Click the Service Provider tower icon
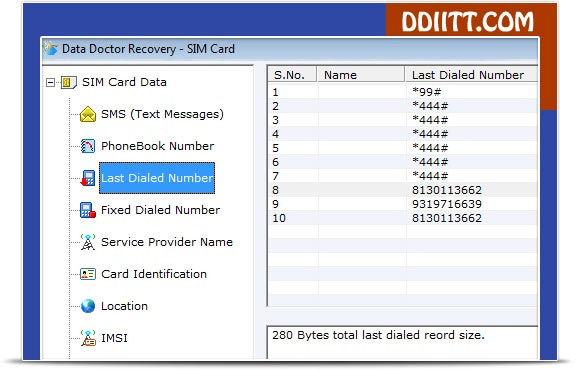 pyautogui.click(x=88, y=242)
